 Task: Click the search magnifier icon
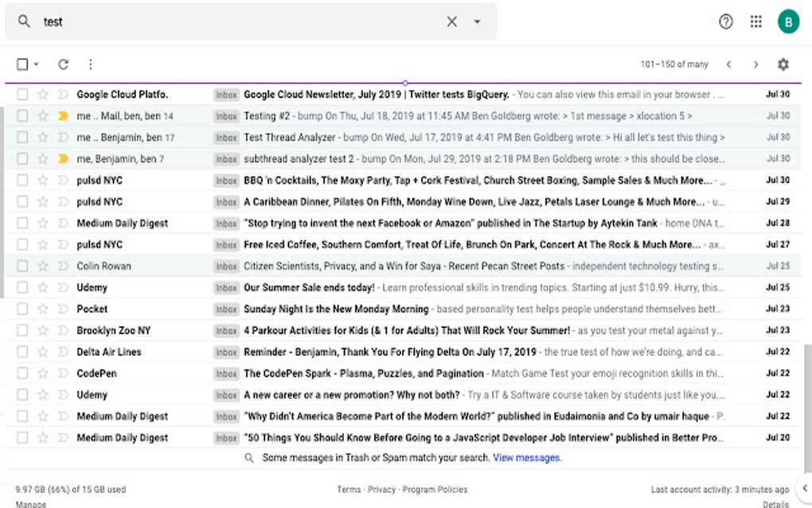[x=23, y=21]
